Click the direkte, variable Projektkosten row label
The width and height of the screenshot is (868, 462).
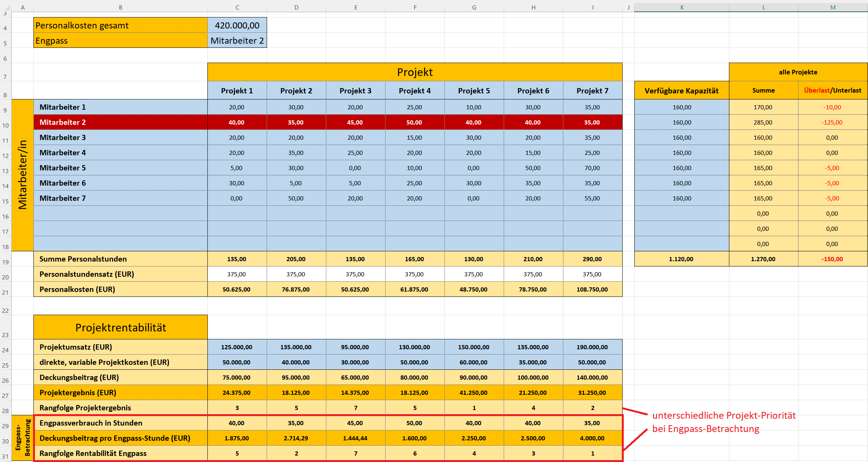120,362
